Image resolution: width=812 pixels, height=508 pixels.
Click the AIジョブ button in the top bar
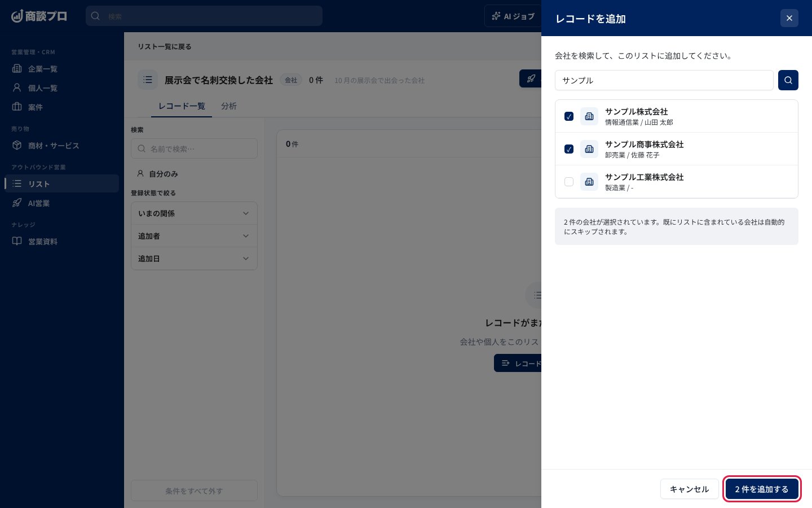[x=513, y=16]
